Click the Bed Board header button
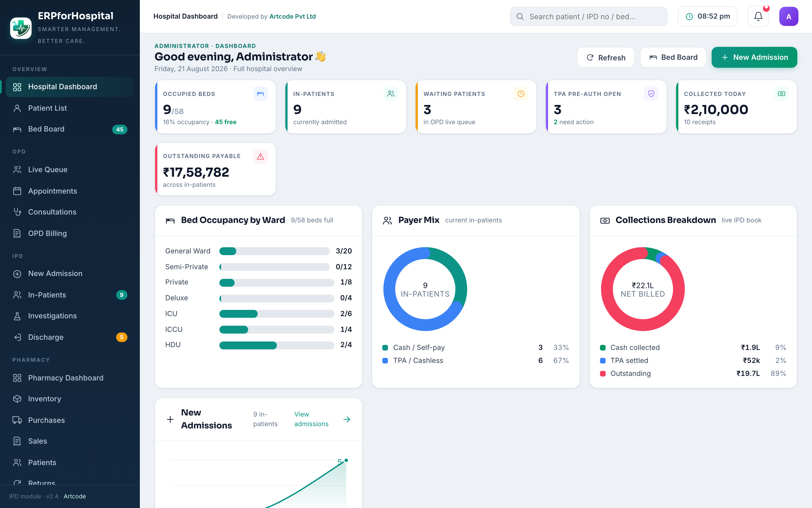The height and width of the screenshot is (508, 812). coord(673,58)
